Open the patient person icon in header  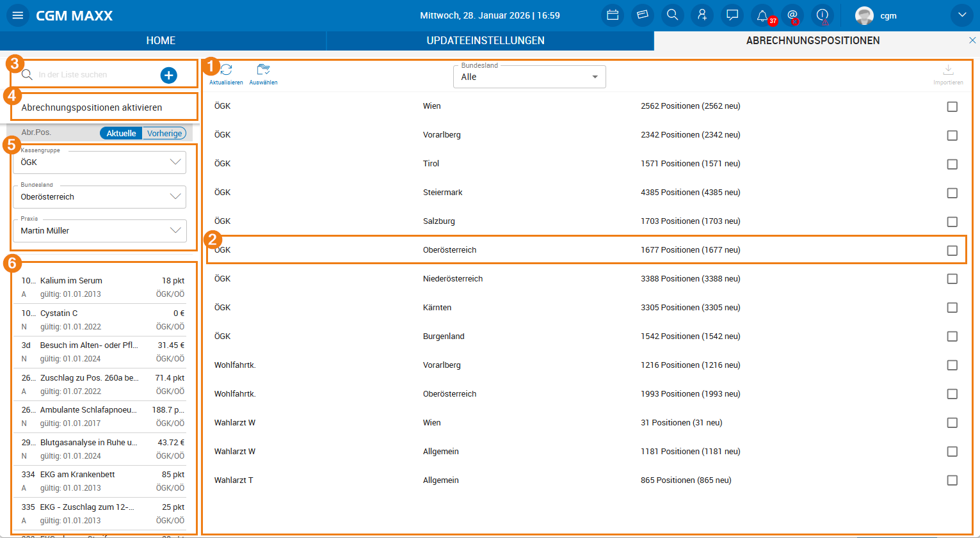pos(702,15)
